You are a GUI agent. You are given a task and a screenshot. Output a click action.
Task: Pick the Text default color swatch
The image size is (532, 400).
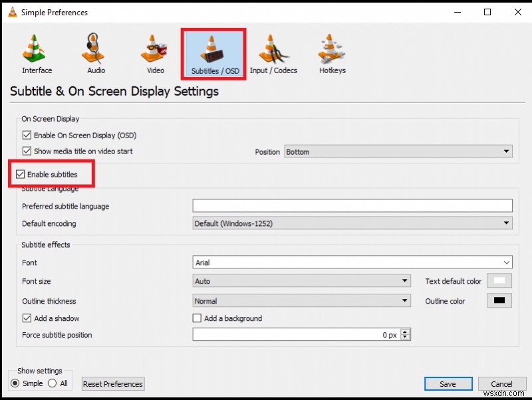coord(499,280)
